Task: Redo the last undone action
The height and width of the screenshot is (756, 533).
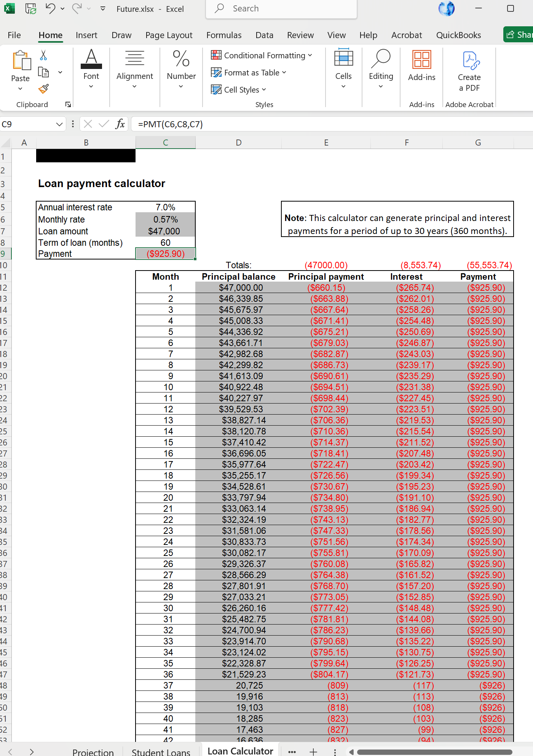Action: click(x=77, y=8)
